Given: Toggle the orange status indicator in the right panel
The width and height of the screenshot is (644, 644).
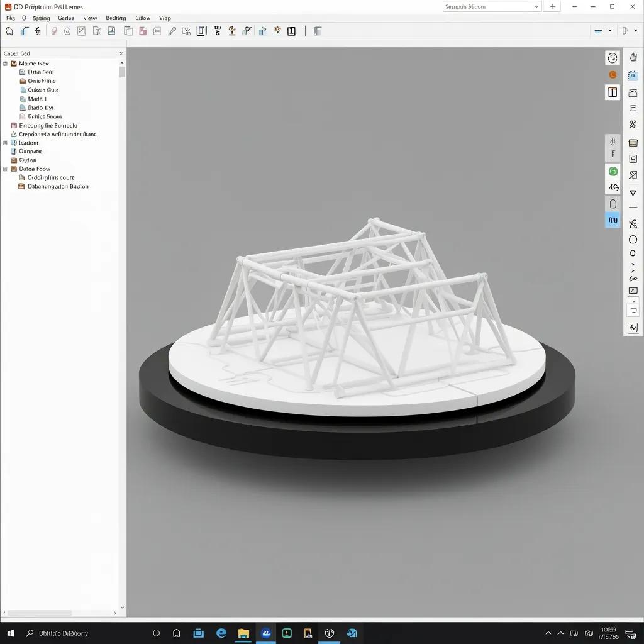Looking at the screenshot, I should (613, 74).
